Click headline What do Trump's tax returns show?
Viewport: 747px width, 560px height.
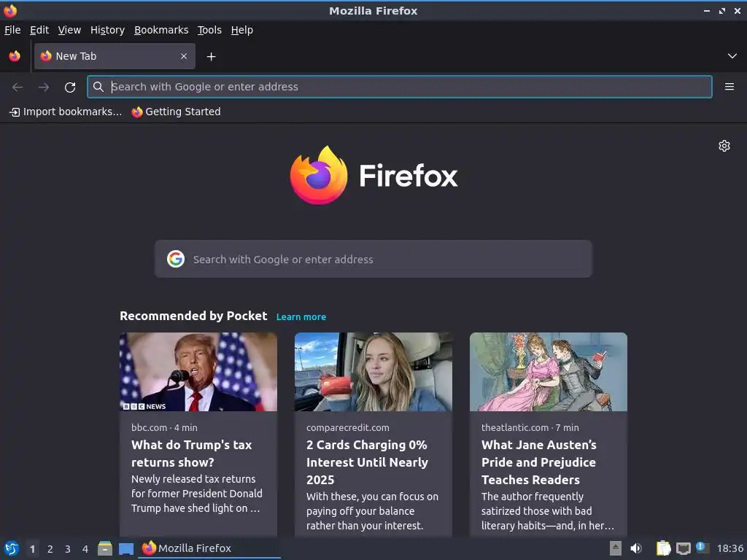[x=192, y=454]
